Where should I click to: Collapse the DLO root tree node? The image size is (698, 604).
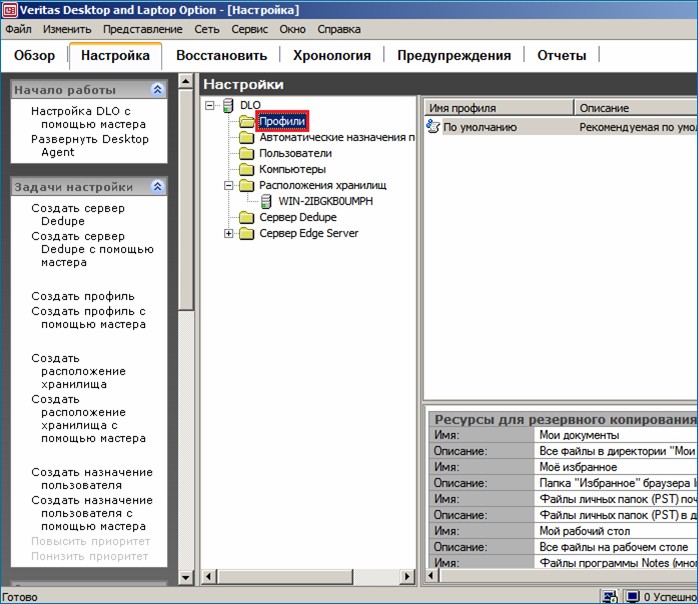tap(209, 105)
